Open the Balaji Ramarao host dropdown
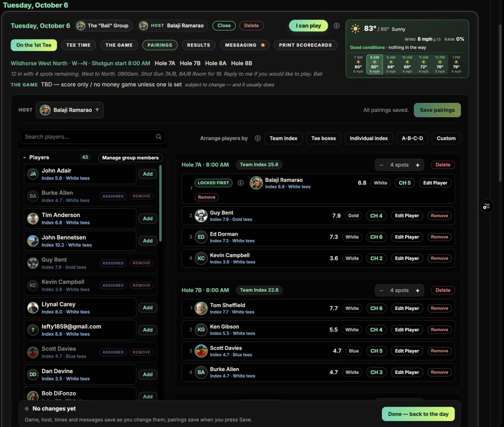Screen dimensions: 504x427 click(70, 110)
